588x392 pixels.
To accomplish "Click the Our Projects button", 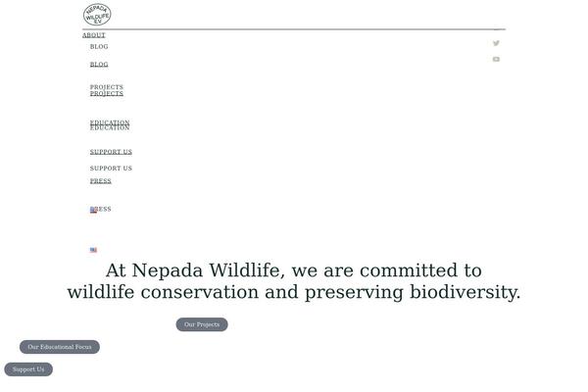I will point(202,324).
